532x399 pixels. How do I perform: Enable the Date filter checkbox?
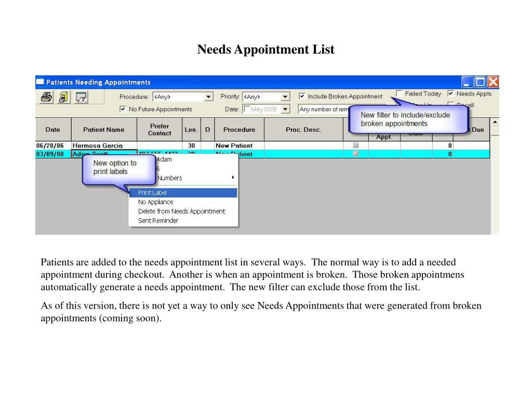(x=247, y=109)
